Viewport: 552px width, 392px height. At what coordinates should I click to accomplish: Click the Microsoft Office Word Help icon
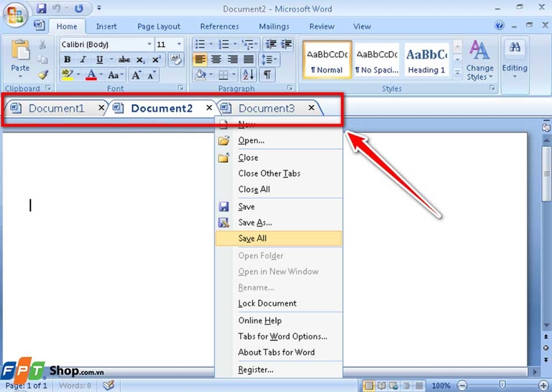(499, 25)
